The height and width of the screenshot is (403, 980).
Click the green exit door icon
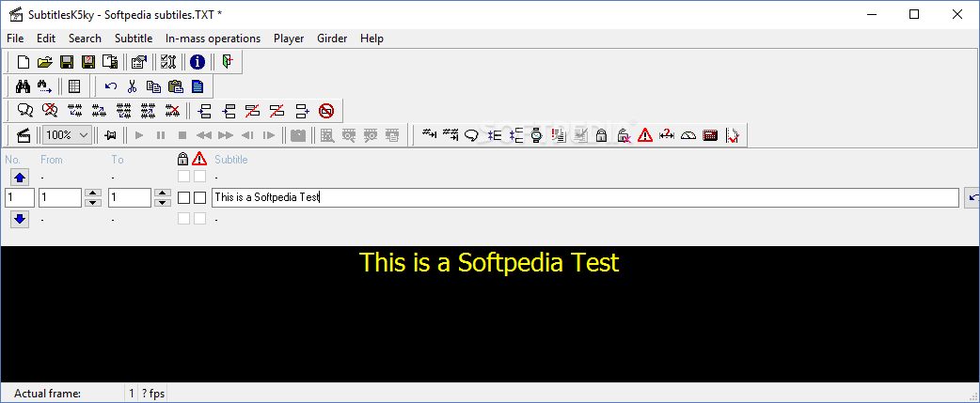pyautogui.click(x=227, y=62)
